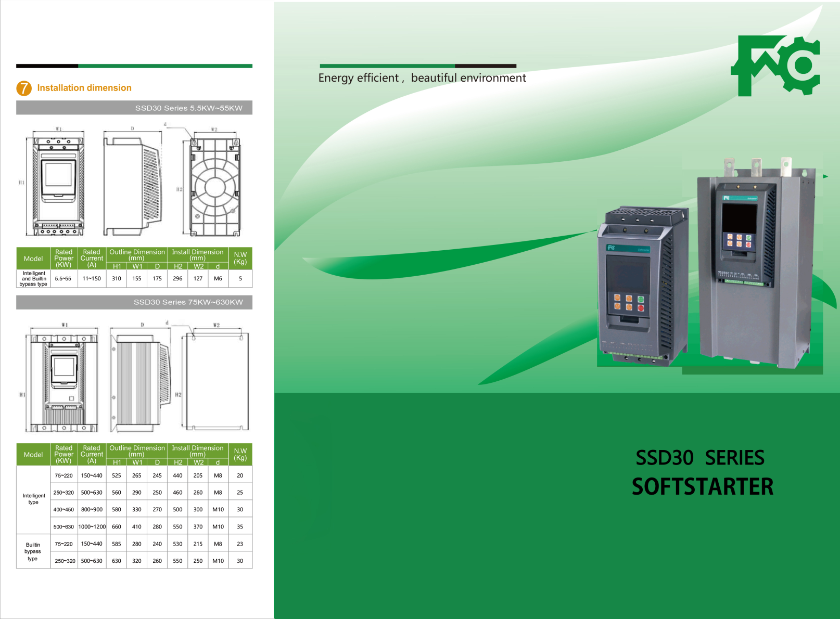Click the green FC gear logo

(x=775, y=66)
